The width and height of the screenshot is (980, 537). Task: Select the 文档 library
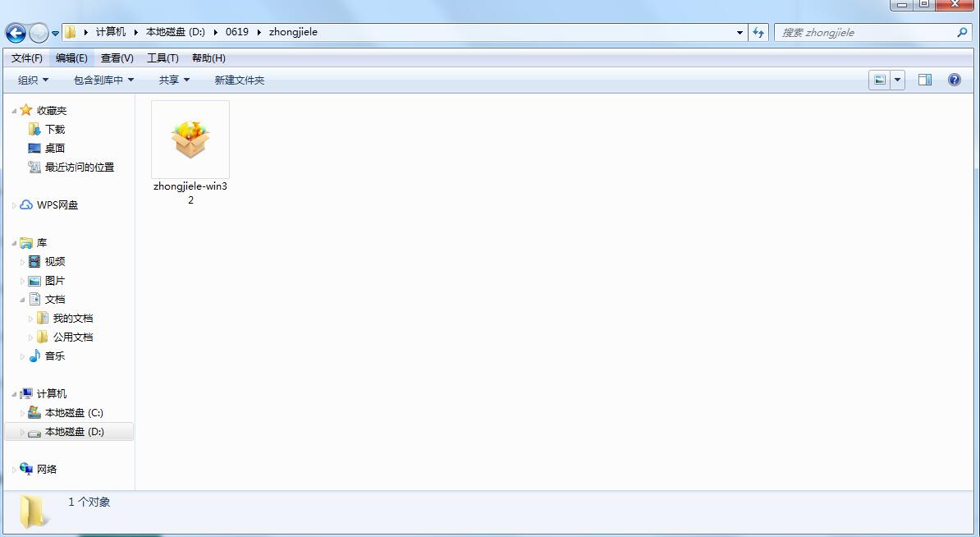click(55, 300)
